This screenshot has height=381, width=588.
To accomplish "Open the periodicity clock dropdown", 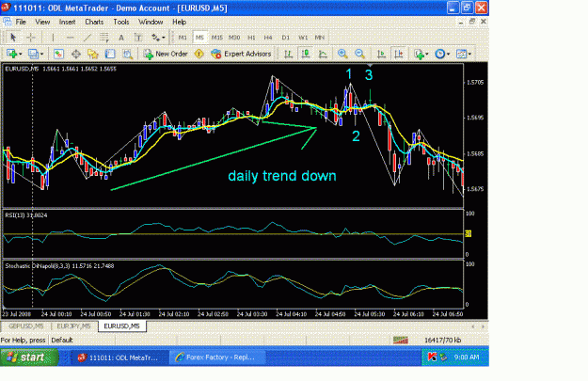I will [x=442, y=54].
